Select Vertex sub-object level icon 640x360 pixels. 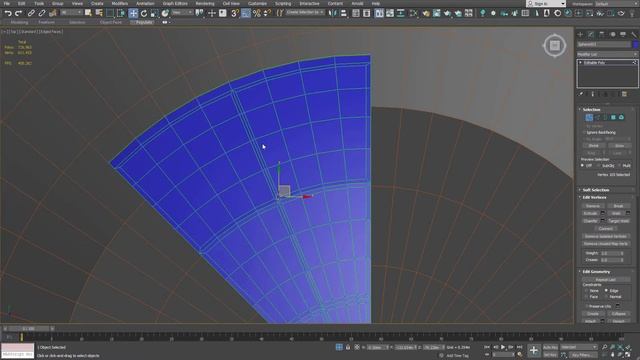point(589,118)
